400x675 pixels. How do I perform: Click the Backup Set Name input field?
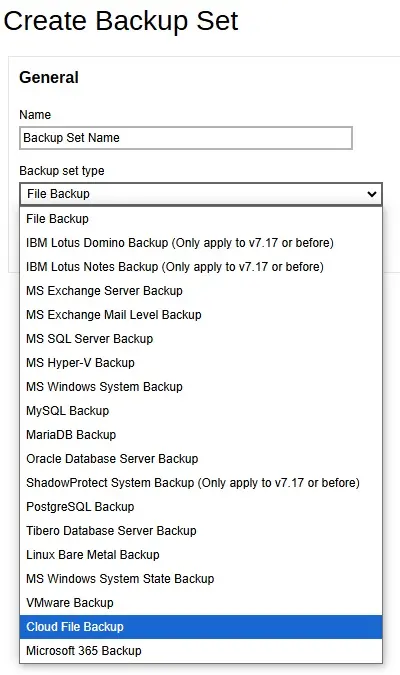tap(186, 138)
